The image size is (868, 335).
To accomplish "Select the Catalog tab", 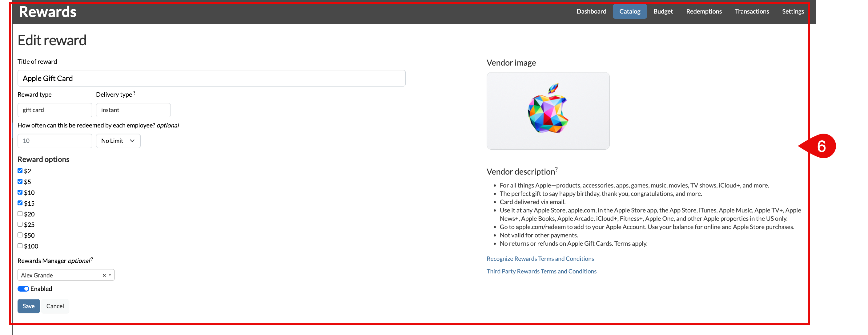I will click(x=629, y=11).
